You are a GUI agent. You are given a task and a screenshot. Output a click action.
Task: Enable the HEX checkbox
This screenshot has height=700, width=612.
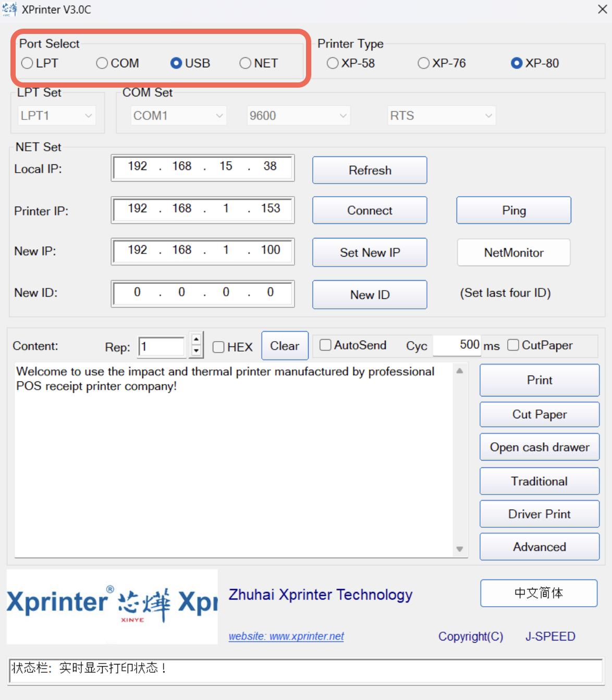[x=218, y=347]
